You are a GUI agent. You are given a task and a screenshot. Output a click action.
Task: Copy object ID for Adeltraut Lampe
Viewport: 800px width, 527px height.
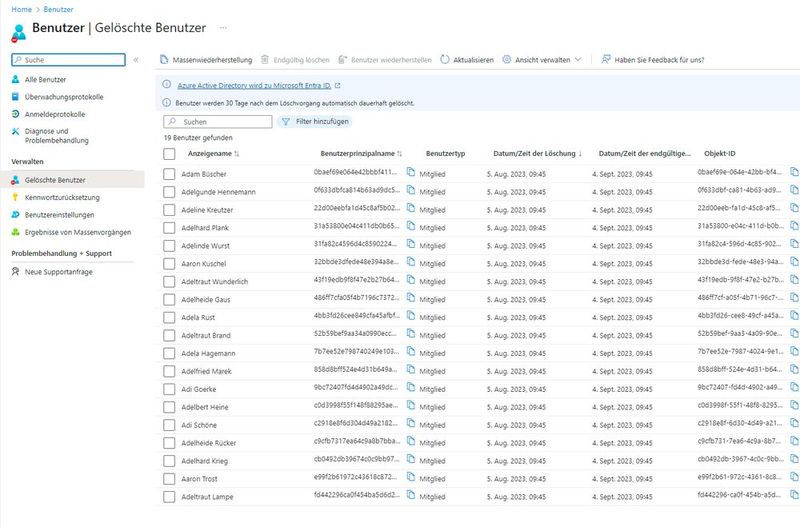794,494
